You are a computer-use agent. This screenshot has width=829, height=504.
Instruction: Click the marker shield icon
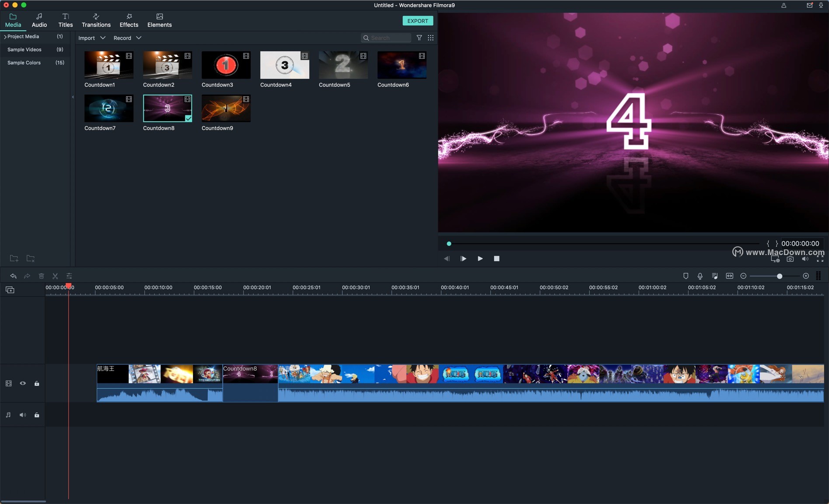point(686,276)
